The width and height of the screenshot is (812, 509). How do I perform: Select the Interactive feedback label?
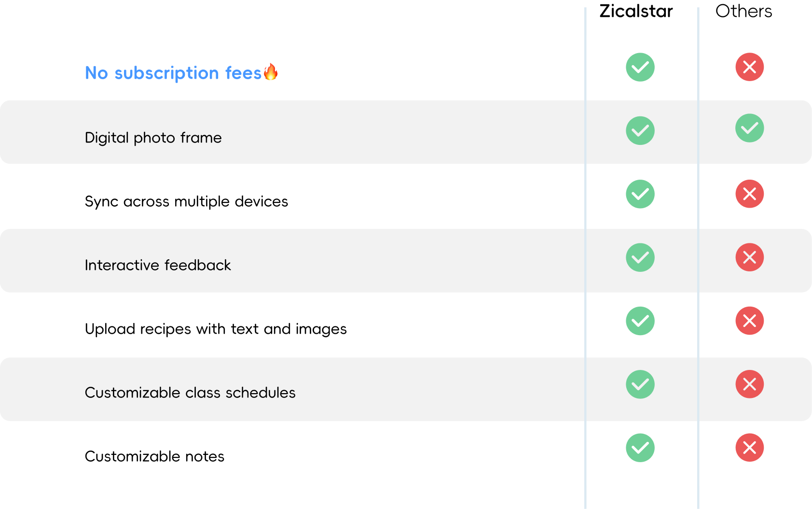158,265
